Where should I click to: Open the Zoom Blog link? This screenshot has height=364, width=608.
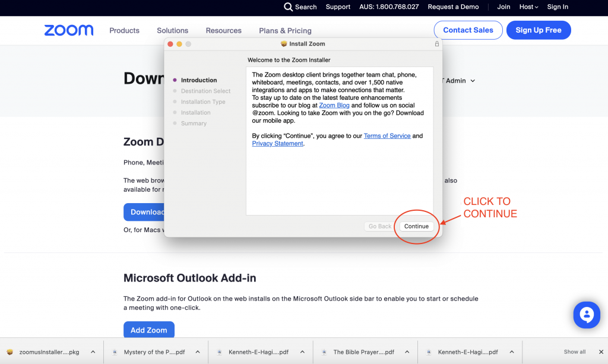click(334, 106)
